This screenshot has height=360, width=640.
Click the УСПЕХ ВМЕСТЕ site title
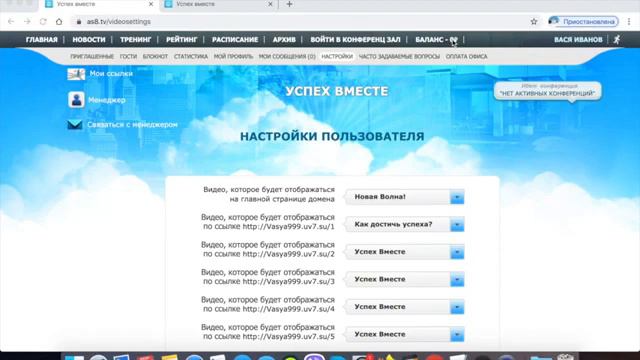click(337, 91)
